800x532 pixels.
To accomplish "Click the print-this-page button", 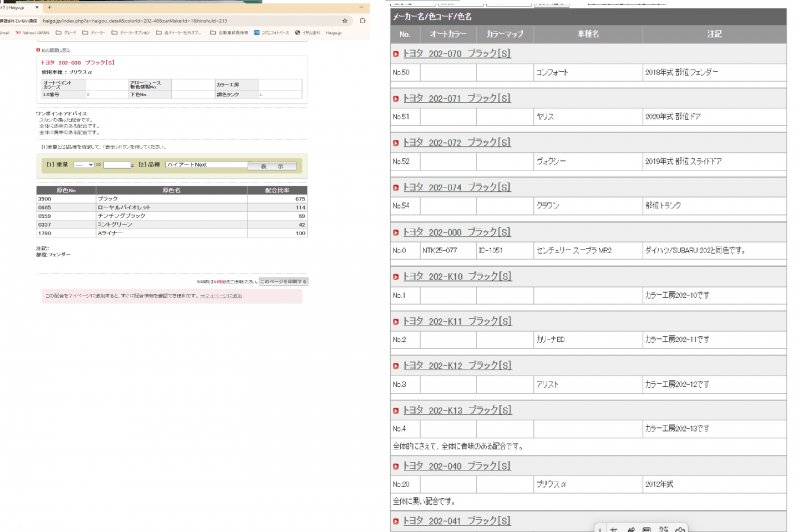I will pos(283,282).
